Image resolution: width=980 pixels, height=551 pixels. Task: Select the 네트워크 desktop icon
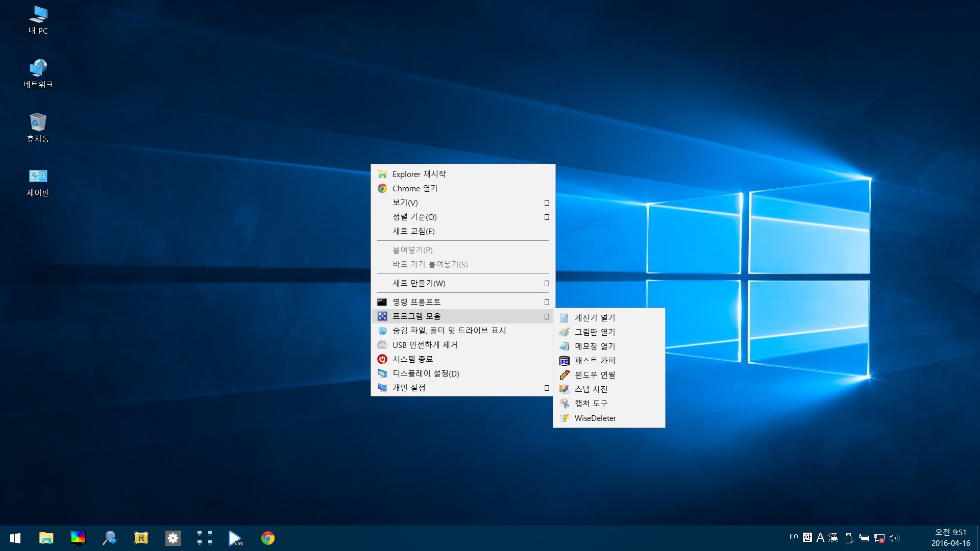point(38,74)
